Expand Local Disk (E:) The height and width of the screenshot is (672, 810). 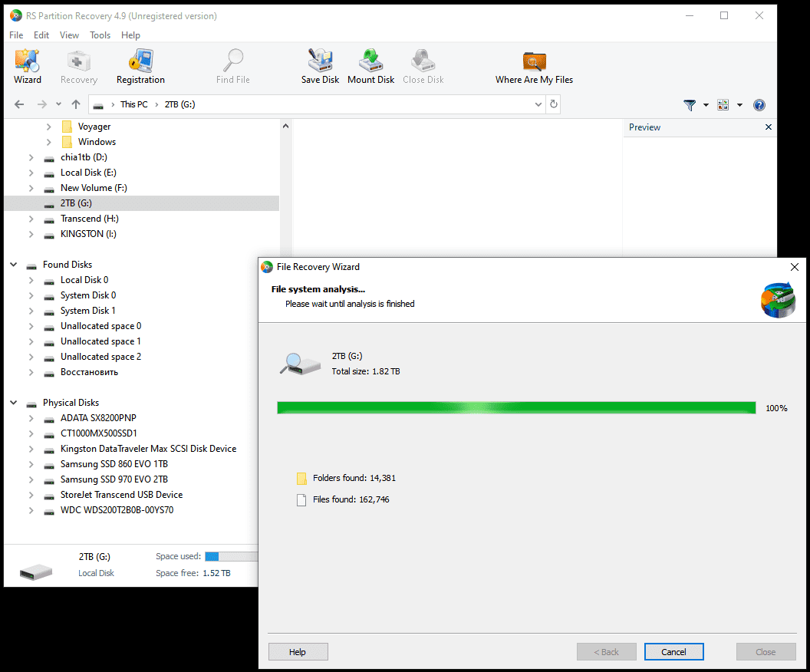31,173
